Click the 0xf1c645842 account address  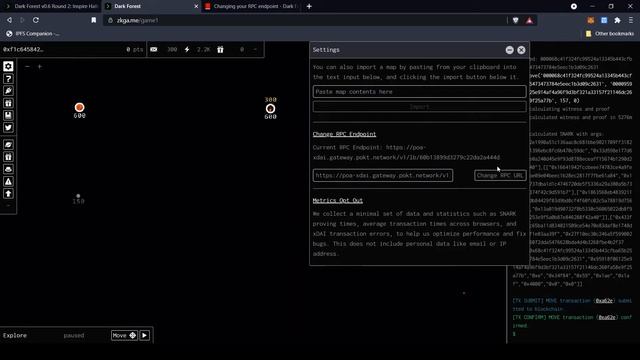click(x=23, y=49)
